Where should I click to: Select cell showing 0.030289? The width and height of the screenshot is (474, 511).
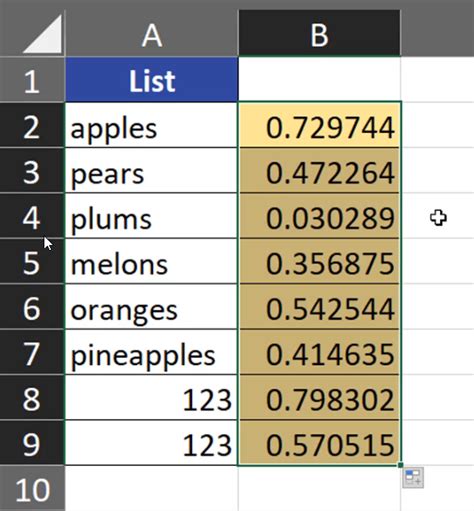(x=320, y=216)
